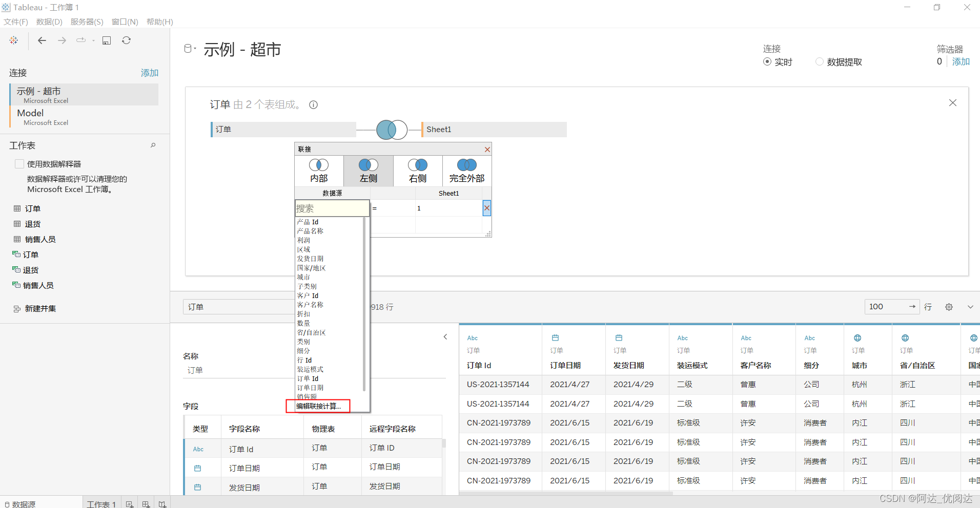Collapse the metadata pane with the chevron
Image resolution: width=980 pixels, height=508 pixels.
(x=445, y=336)
